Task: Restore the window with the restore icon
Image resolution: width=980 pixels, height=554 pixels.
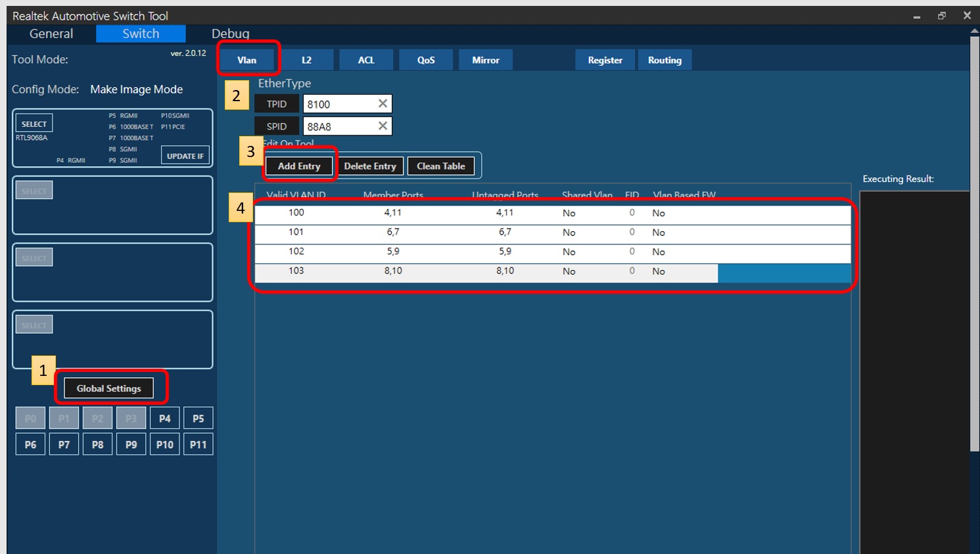Action: [x=942, y=16]
